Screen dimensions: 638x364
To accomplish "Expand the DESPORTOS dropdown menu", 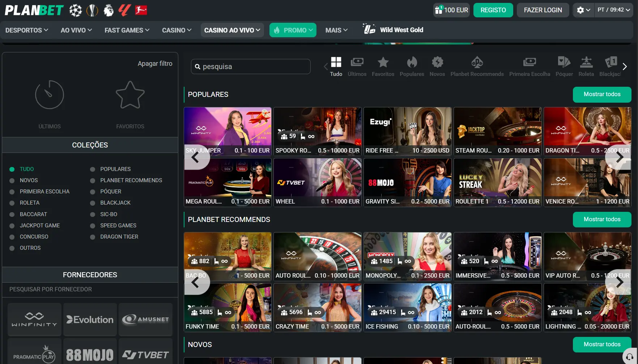I will (27, 30).
